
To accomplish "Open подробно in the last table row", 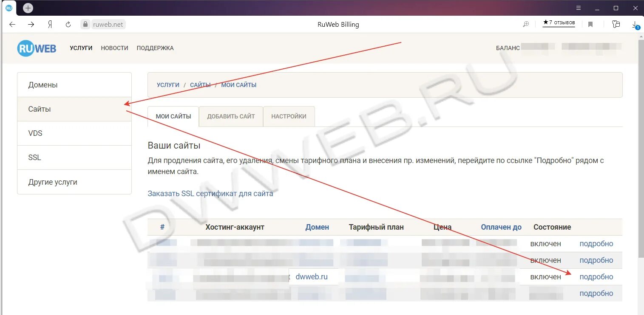I will [x=596, y=293].
